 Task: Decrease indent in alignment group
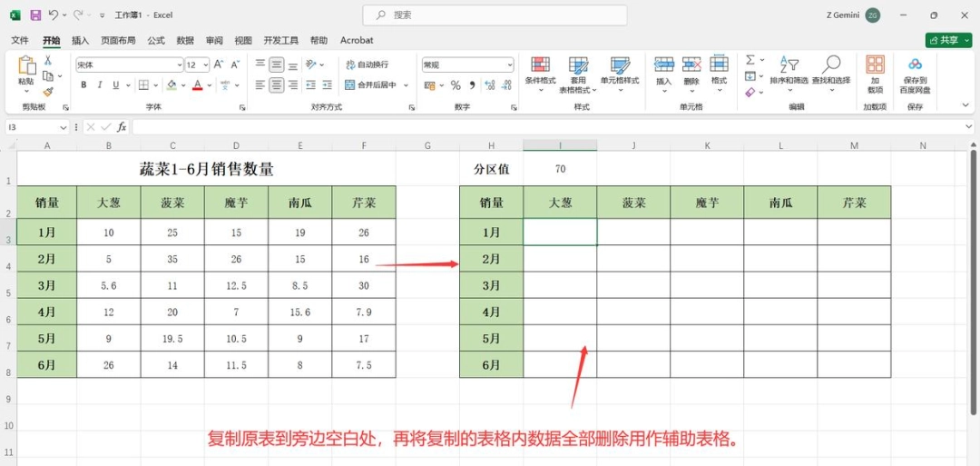pos(310,85)
